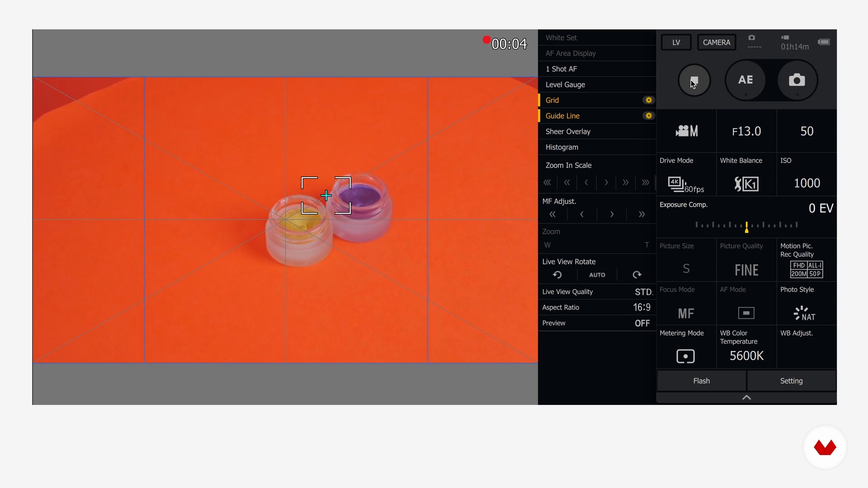Switch to the LV tab
The height and width of the screenshot is (488, 868).
pos(676,42)
